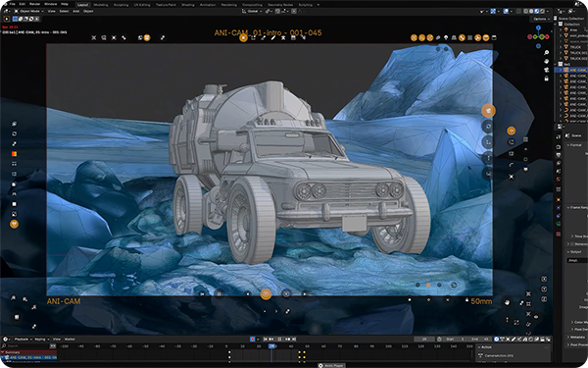Toggle X-ray mode button
Image resolution: width=588 pixels, height=368 pixels.
(x=518, y=11)
